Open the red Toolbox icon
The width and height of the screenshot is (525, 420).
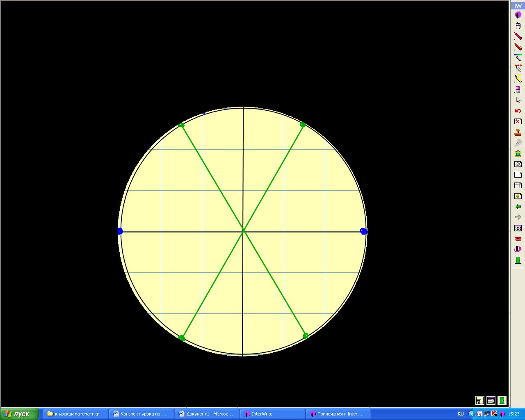(518, 239)
